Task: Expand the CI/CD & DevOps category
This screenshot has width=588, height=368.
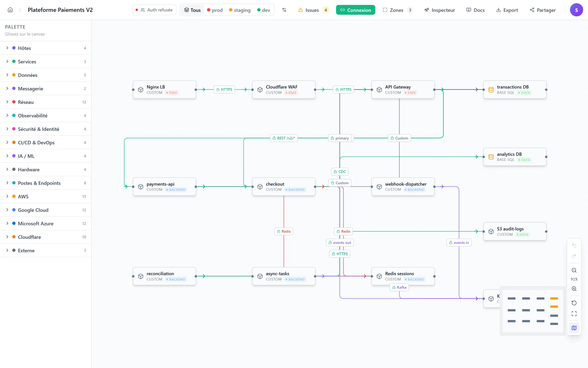Action: 46,143
